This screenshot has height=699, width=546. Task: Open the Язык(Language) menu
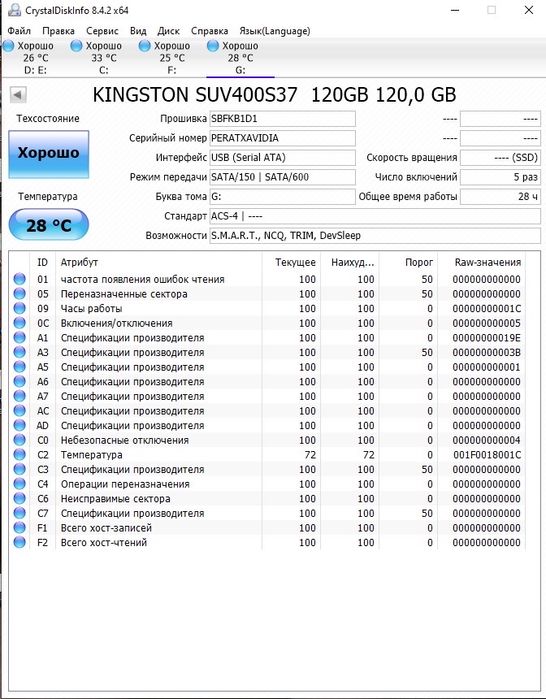tap(275, 31)
